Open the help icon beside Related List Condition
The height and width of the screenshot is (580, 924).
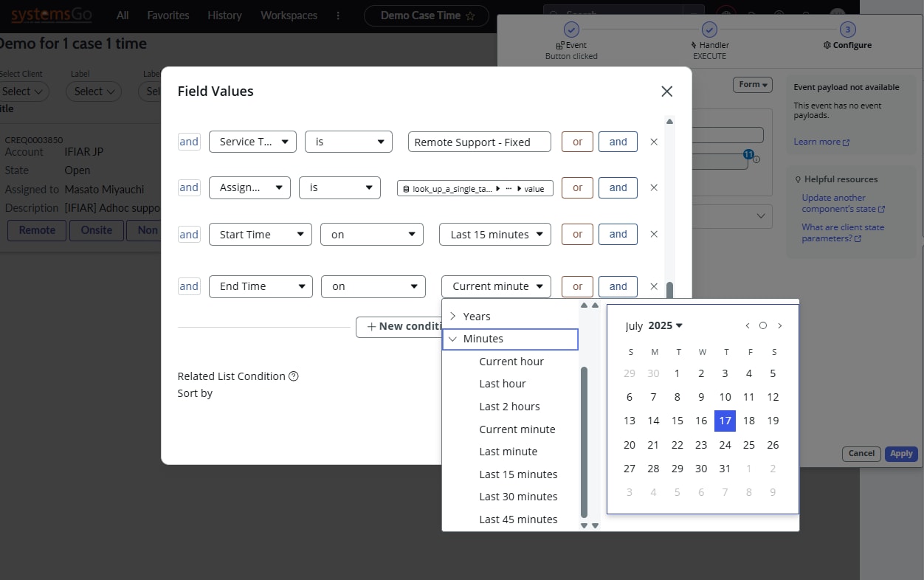click(x=294, y=376)
